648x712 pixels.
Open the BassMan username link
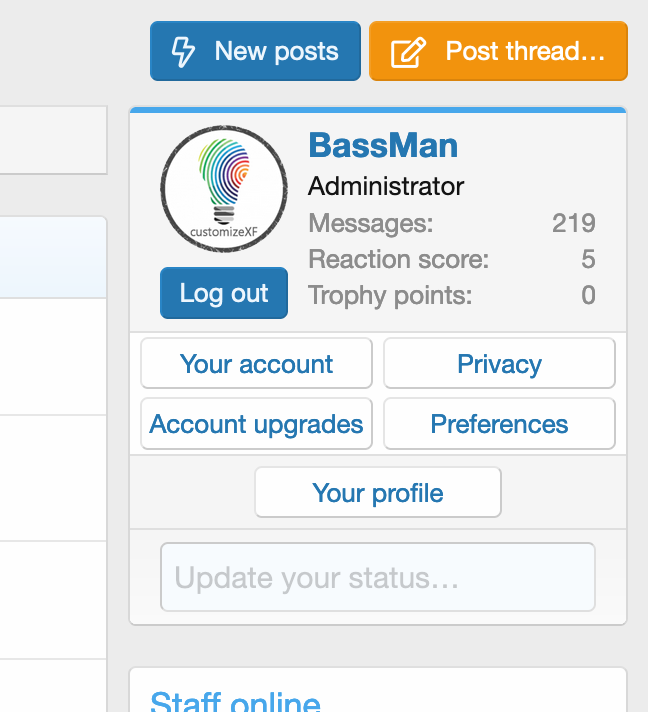pyautogui.click(x=383, y=146)
